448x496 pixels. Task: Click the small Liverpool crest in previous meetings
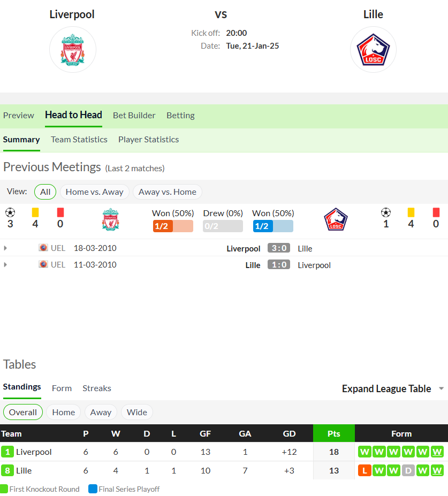click(110, 219)
